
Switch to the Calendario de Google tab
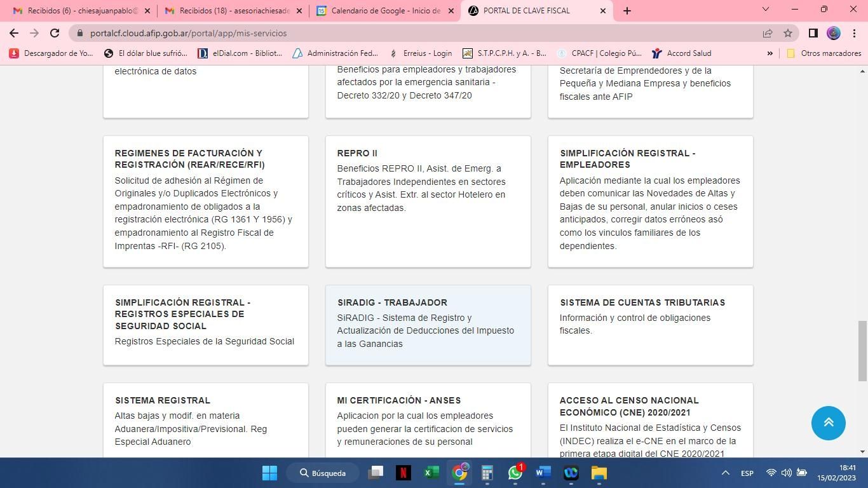tap(385, 11)
